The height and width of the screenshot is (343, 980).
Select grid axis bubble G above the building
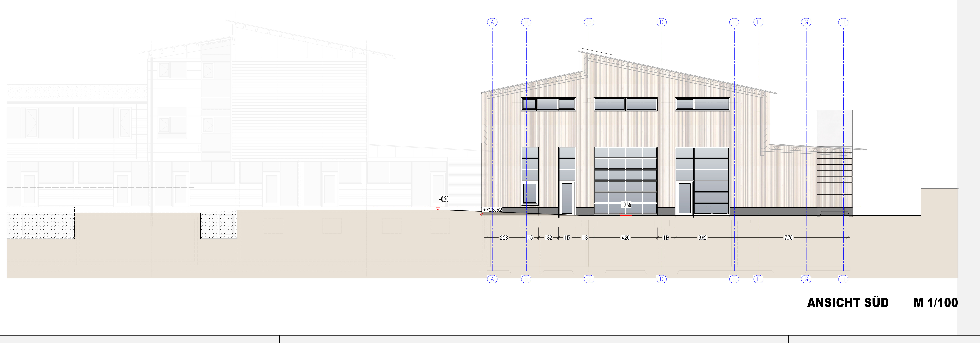[806, 22]
